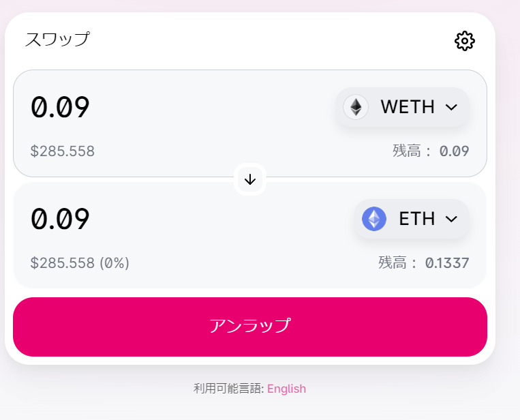The height and width of the screenshot is (420, 520).
Task: Click the スワップ title heading
Action: (x=57, y=40)
